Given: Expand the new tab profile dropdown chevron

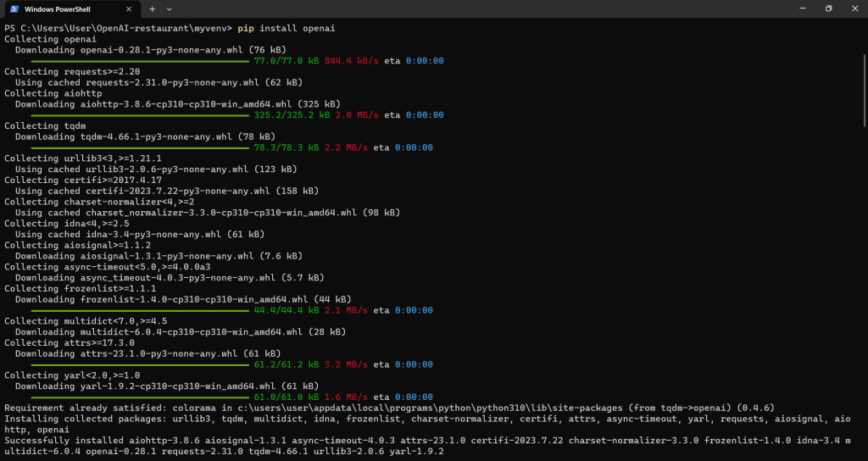Looking at the screenshot, I should pyautogui.click(x=170, y=8).
